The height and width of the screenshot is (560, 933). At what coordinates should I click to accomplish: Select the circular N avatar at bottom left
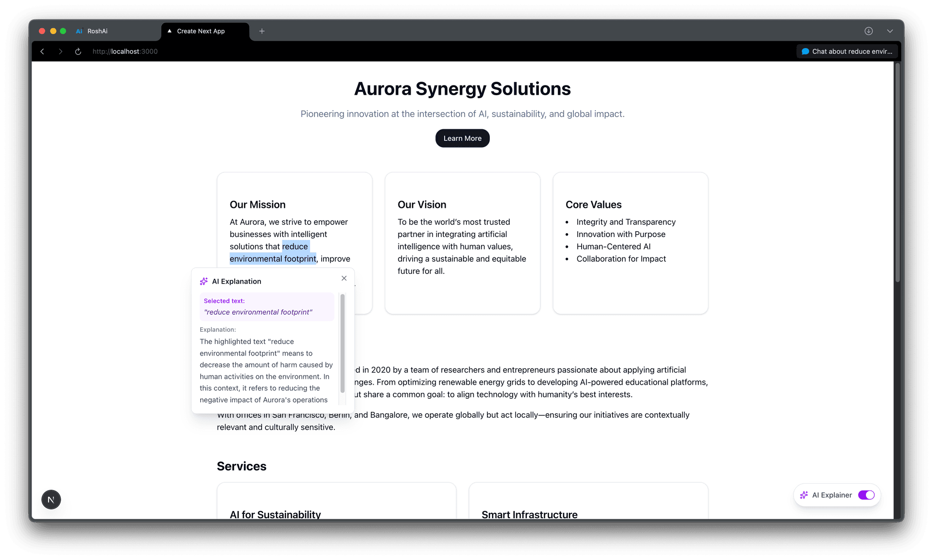point(51,499)
